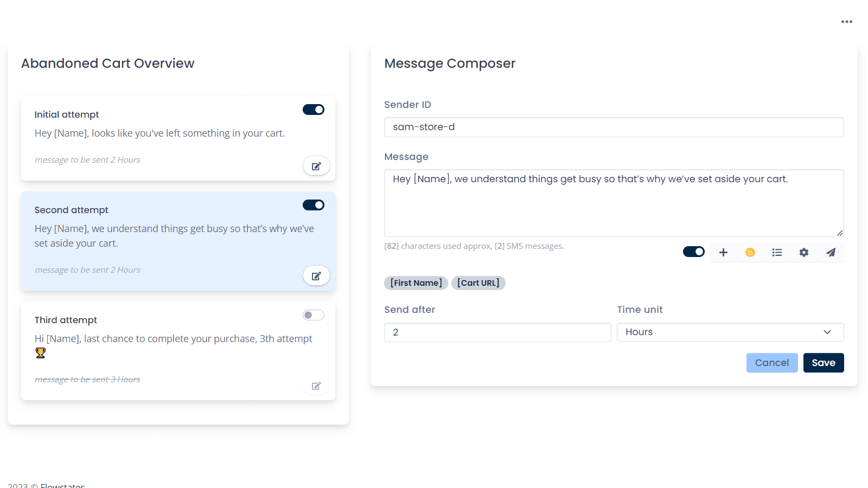Click into the Send after number field
Image resolution: width=868 pixels, height=488 pixels.
[x=497, y=332]
